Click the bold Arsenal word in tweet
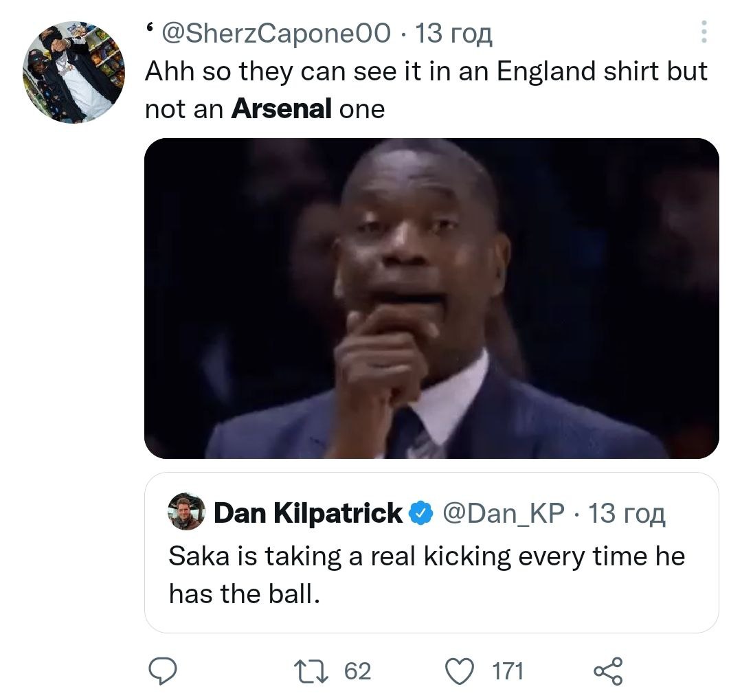This screenshot has width=742, height=700. click(x=282, y=109)
